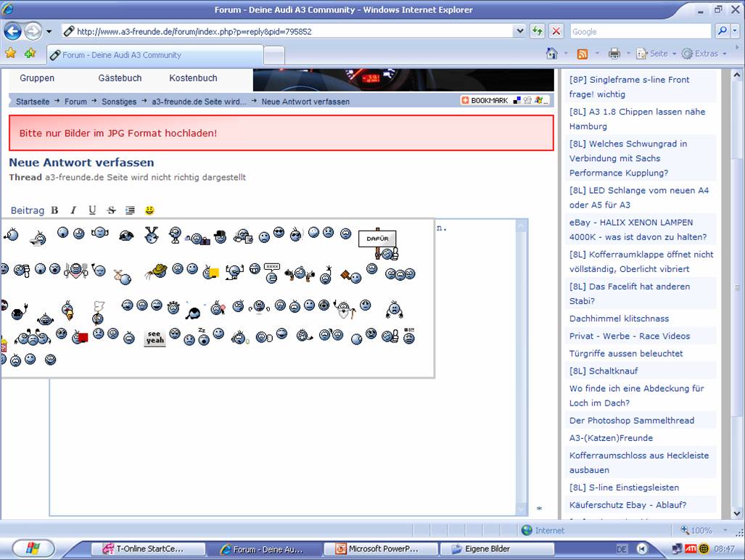
Task: Open the Gruppen menu item
Action: 37,78
